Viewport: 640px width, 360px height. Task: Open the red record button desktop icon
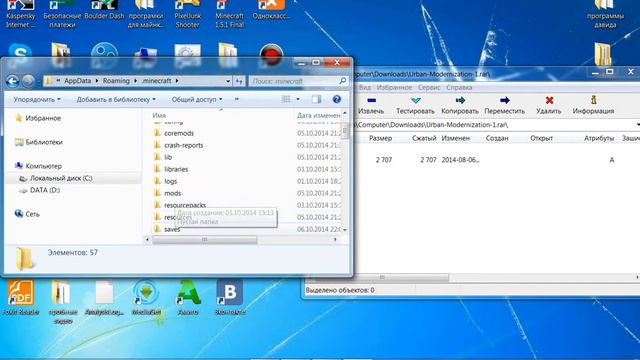pyautogui.click(x=271, y=54)
